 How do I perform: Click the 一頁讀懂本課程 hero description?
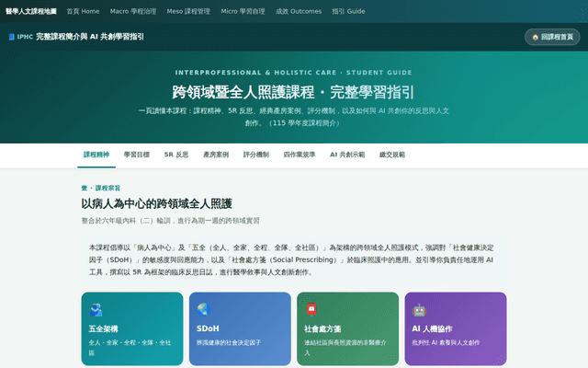294,117
